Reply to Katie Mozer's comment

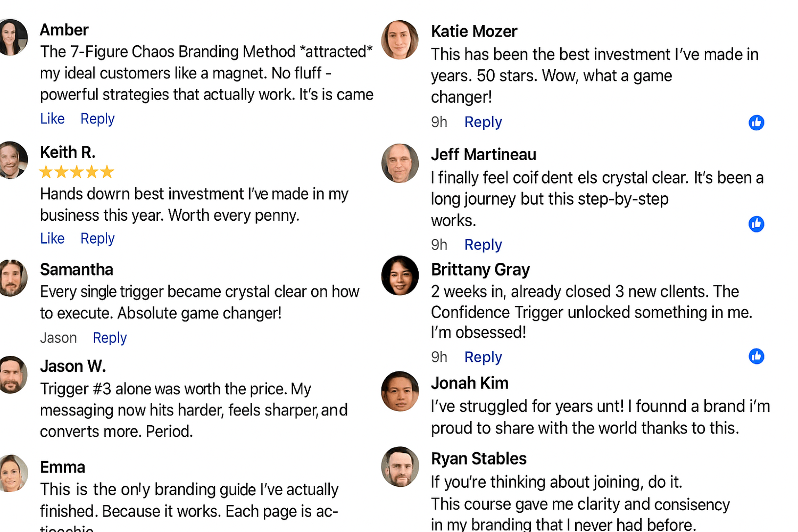click(483, 122)
